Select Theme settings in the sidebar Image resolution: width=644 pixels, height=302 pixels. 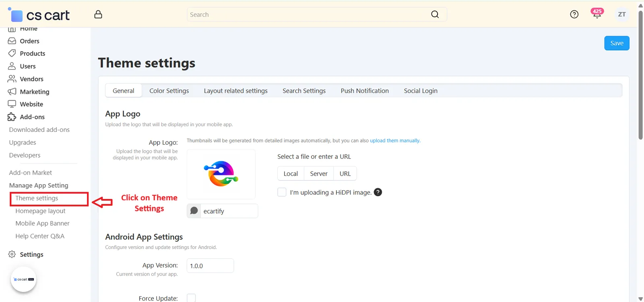pos(37,198)
